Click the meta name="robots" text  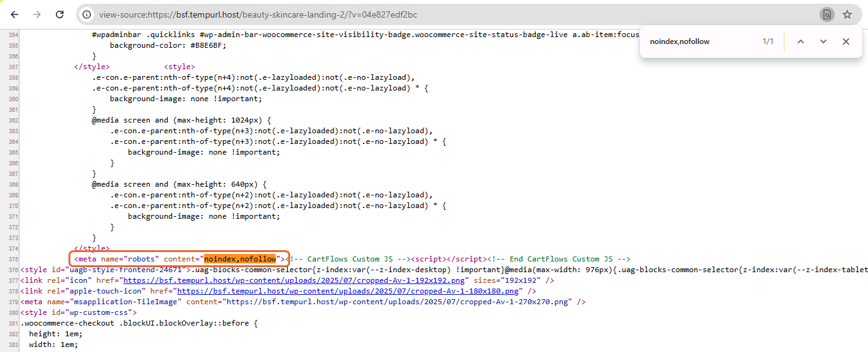point(117,259)
